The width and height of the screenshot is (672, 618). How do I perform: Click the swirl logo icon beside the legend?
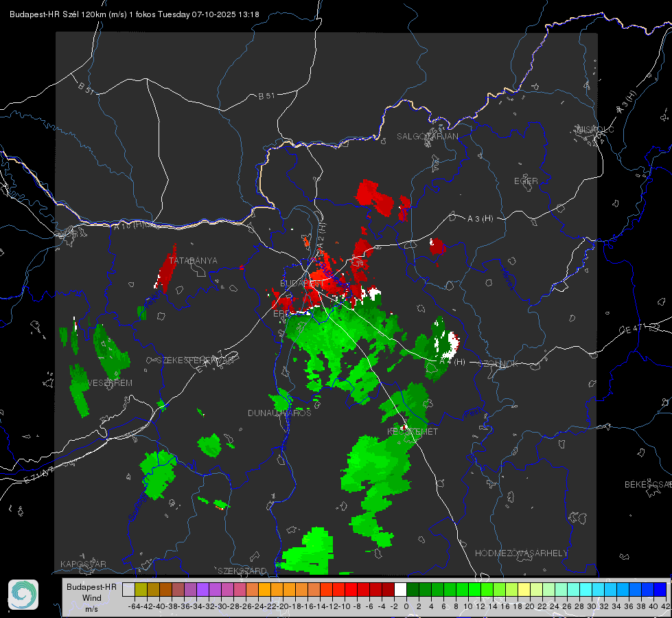[23, 595]
